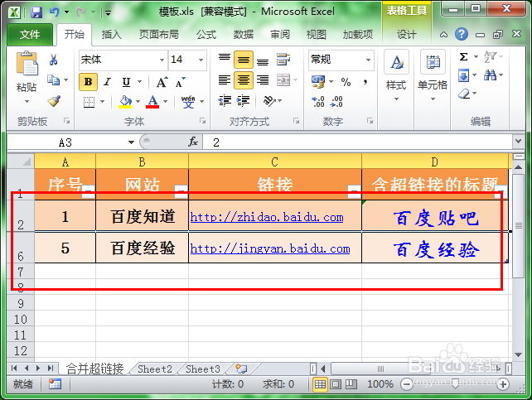Click the formula bar input
The height and width of the screenshot is (400, 532).
[358, 142]
